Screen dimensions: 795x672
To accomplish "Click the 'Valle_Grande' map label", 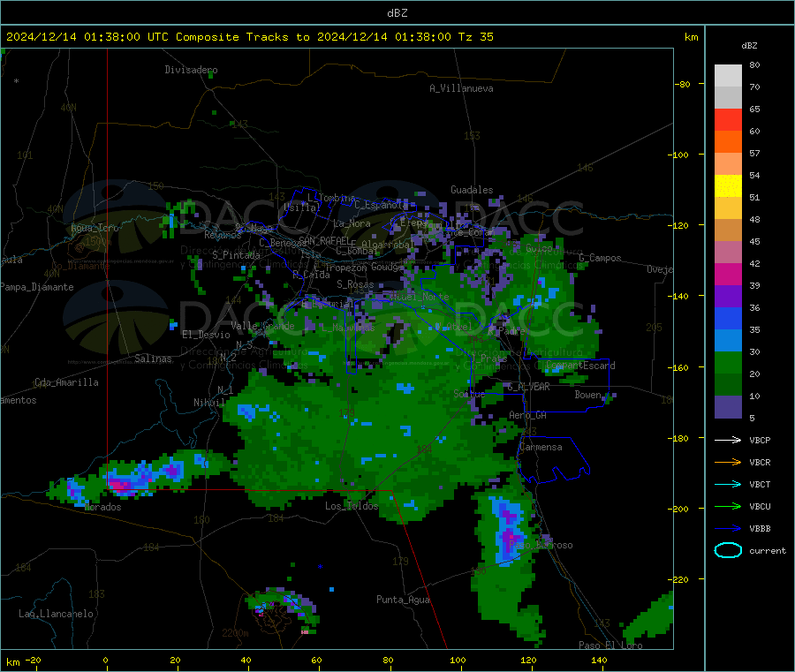I will [x=262, y=326].
